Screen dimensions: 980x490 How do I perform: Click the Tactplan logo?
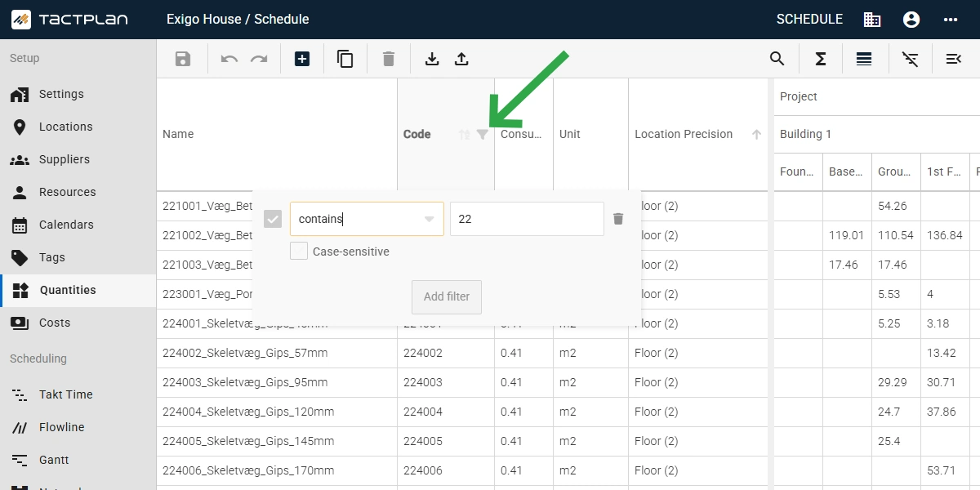click(69, 19)
